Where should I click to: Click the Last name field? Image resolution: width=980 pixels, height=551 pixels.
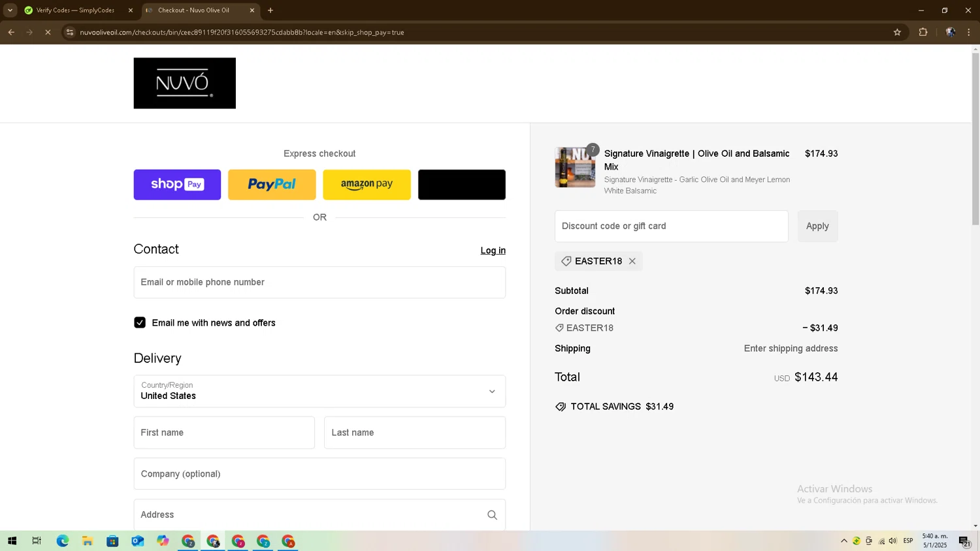point(415,432)
